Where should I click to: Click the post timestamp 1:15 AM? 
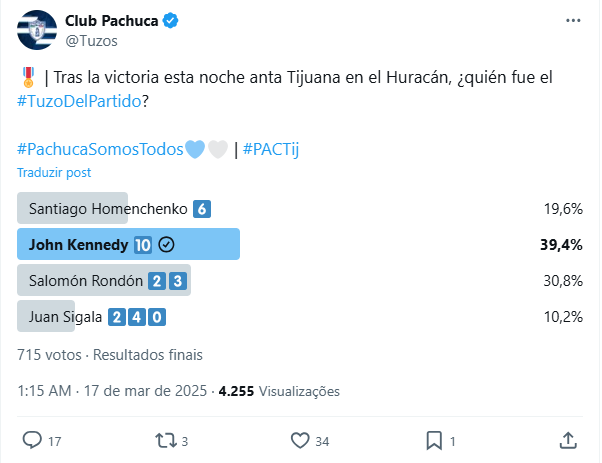44,391
